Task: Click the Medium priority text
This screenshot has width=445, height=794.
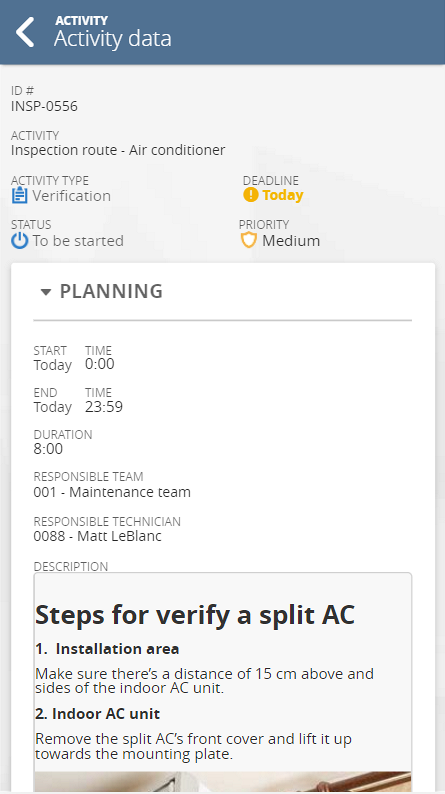Action: [291, 241]
